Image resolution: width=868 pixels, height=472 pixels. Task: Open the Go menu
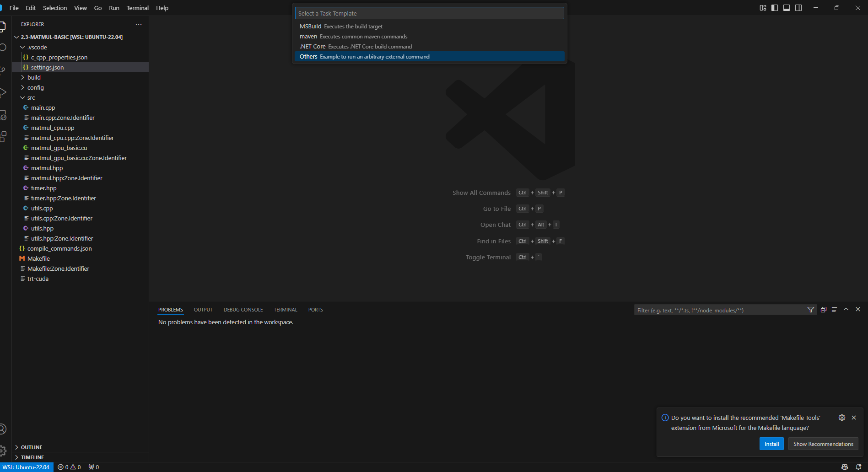(x=98, y=8)
